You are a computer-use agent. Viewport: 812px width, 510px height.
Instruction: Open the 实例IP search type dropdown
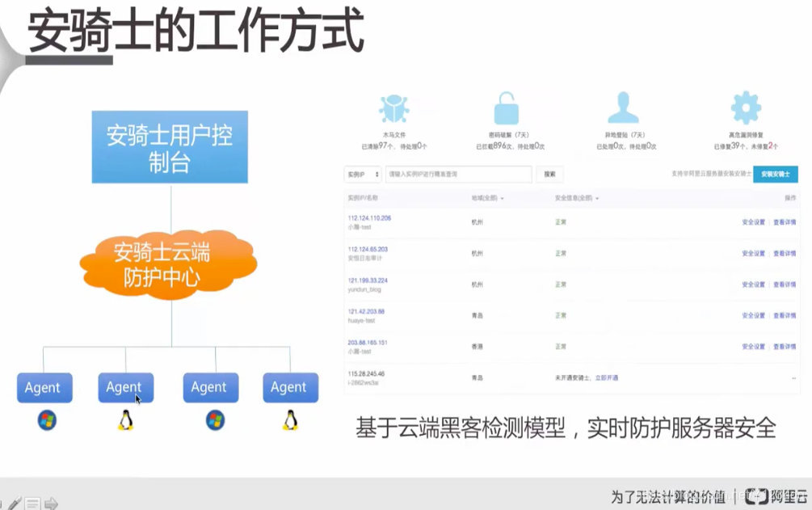pos(363,175)
